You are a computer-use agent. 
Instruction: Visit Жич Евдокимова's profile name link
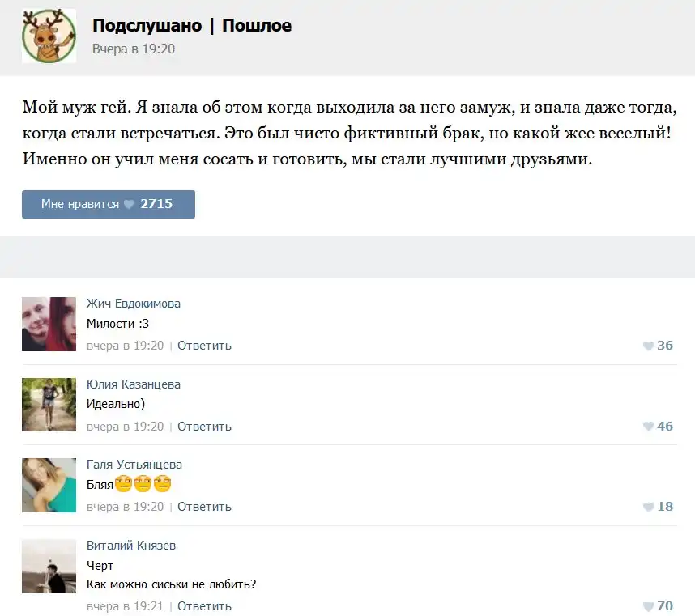tap(134, 304)
